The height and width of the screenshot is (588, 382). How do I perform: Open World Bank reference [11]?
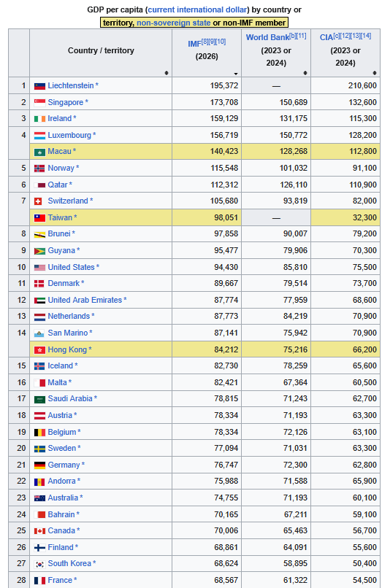coord(301,36)
